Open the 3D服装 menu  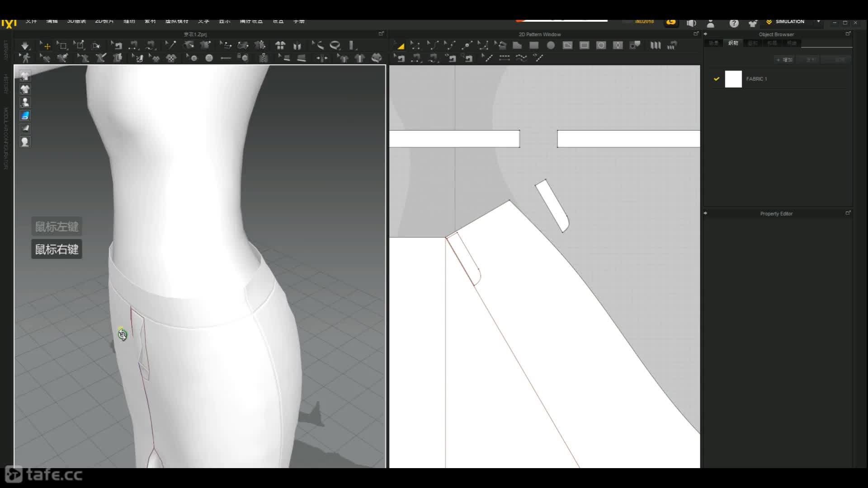click(x=76, y=21)
